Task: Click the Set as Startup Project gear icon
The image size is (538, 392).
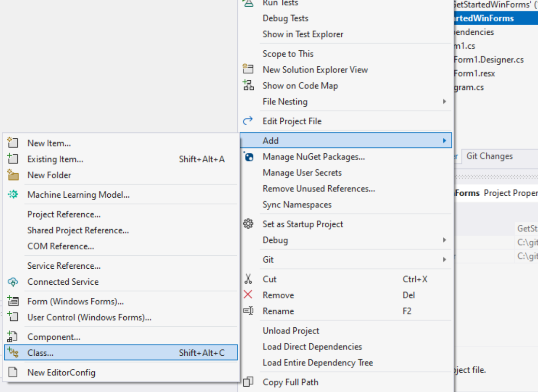Action: [248, 224]
